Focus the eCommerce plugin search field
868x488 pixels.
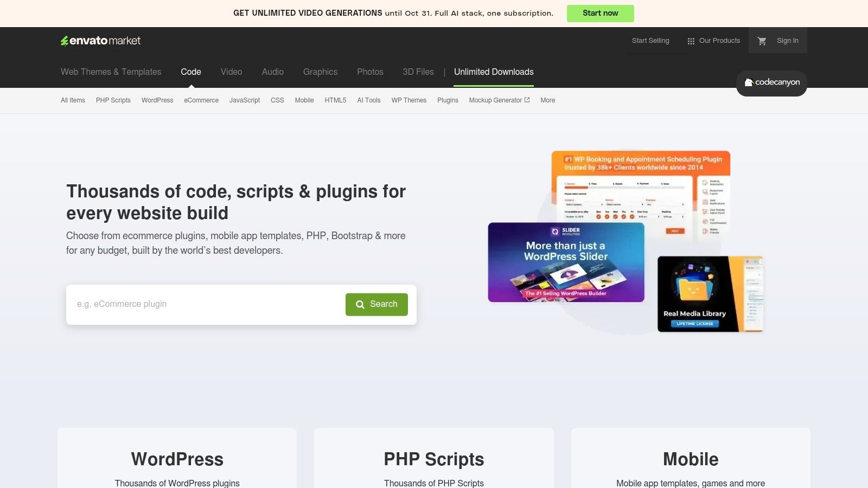click(206, 304)
